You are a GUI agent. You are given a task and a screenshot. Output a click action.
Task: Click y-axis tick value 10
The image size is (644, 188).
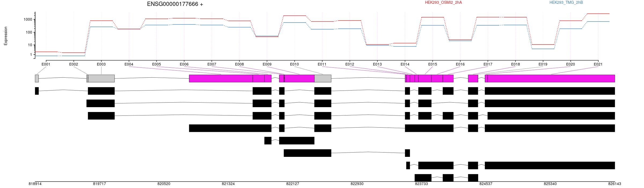pos(30,45)
